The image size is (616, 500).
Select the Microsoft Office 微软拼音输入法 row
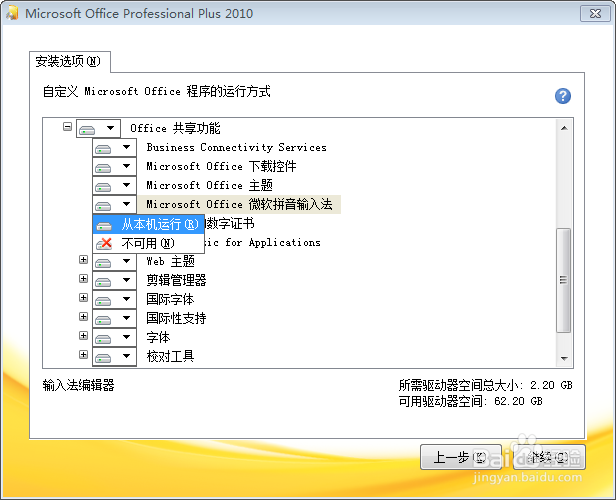coord(239,204)
